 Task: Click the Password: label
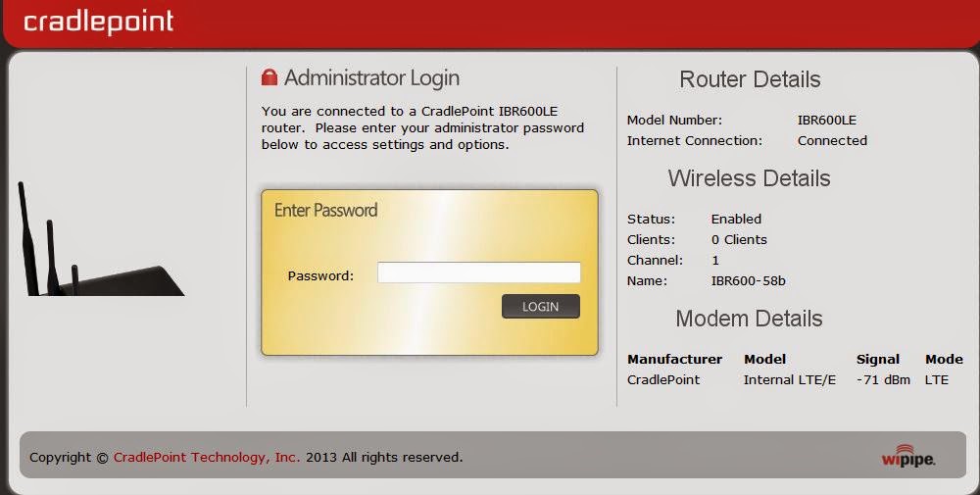pos(320,275)
